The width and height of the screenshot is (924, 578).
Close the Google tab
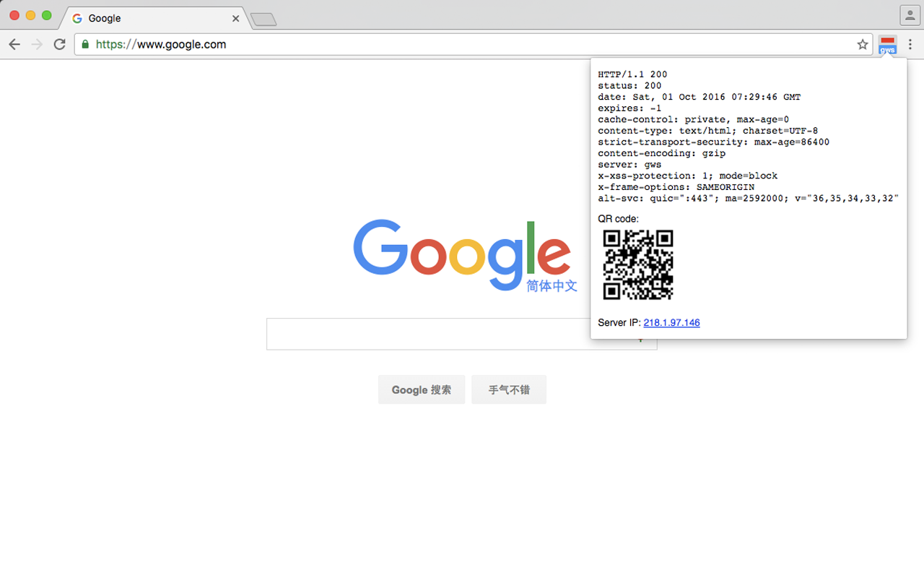click(x=235, y=18)
